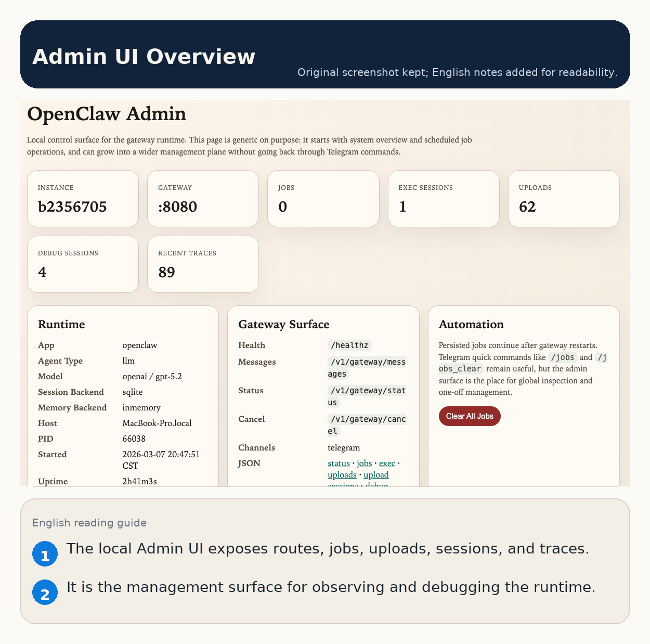Open the jobs JSON link
This screenshot has height=644, width=650.
[x=364, y=463]
